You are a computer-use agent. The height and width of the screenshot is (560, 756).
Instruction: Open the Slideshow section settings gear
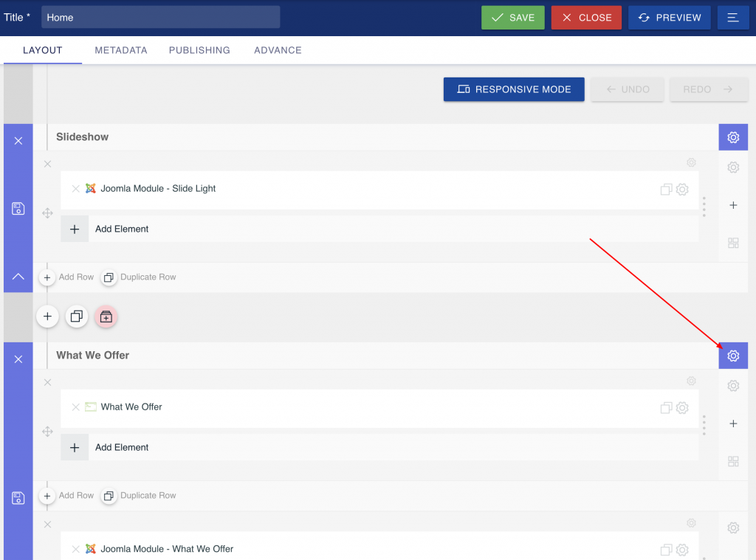(732, 137)
